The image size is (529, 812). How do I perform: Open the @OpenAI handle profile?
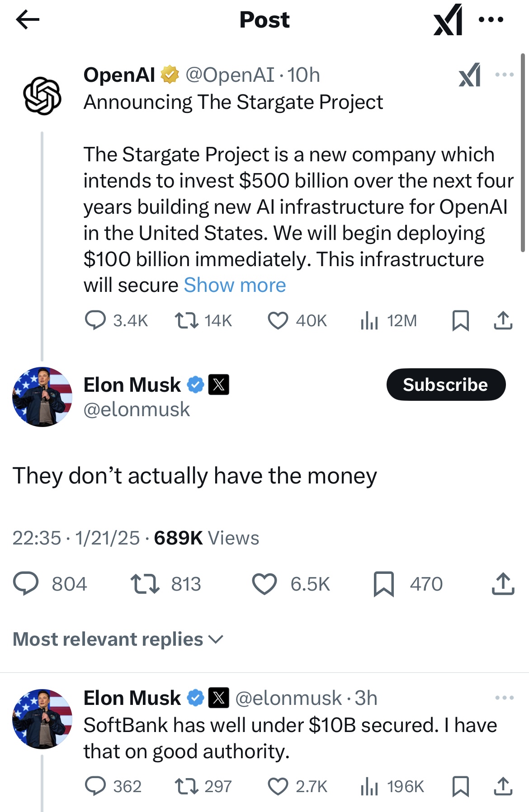click(230, 75)
